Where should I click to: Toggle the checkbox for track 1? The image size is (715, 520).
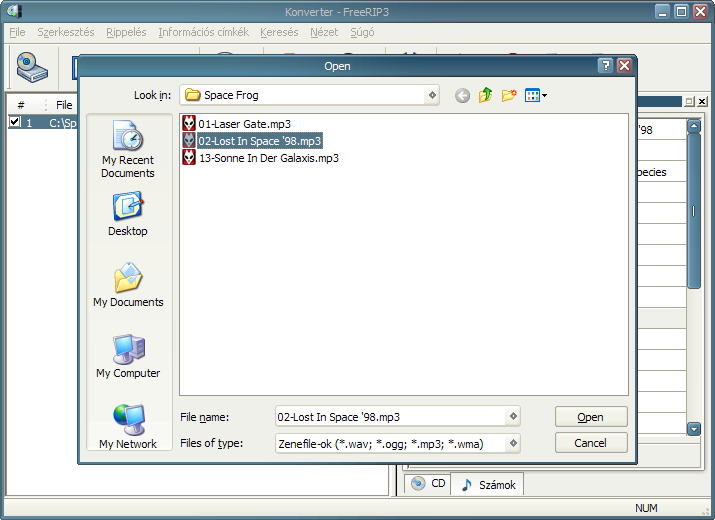[15, 122]
